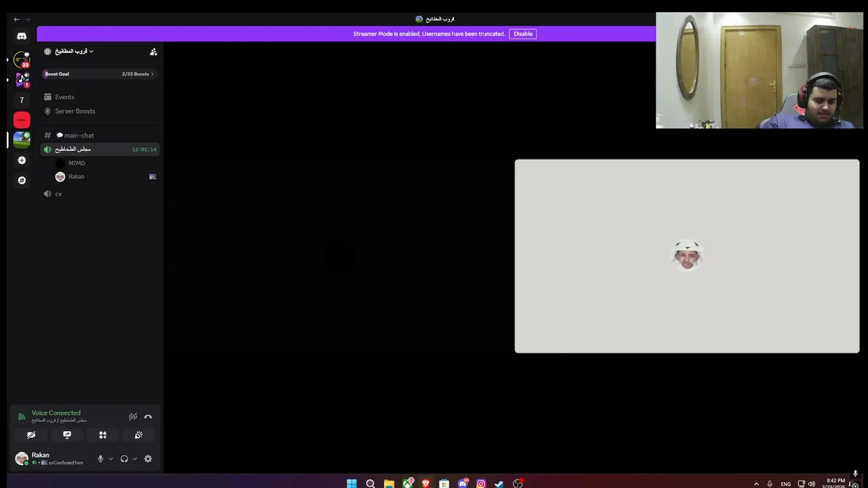The image size is (868, 488).
Task: Select the green landscape server icon
Action: coord(22,140)
